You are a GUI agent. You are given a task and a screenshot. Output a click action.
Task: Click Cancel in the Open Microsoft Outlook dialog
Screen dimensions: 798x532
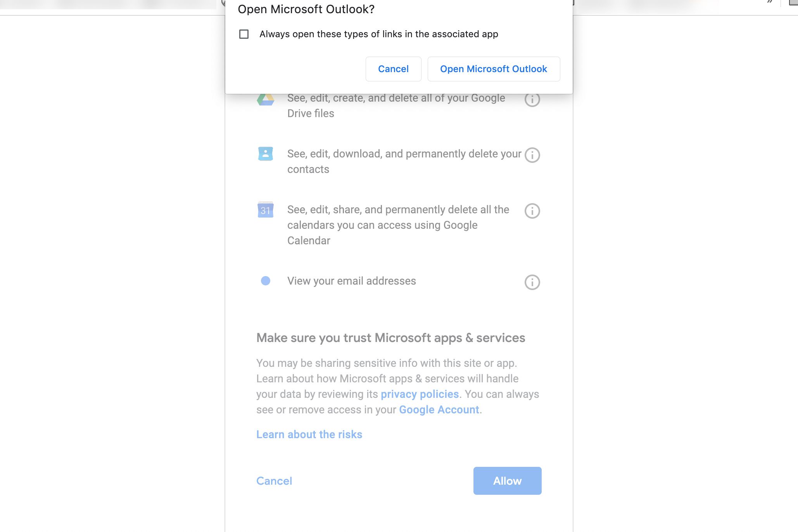click(393, 69)
